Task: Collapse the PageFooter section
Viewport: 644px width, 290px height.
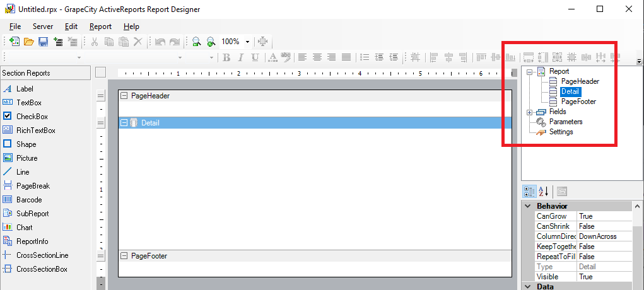Action: 124,256
